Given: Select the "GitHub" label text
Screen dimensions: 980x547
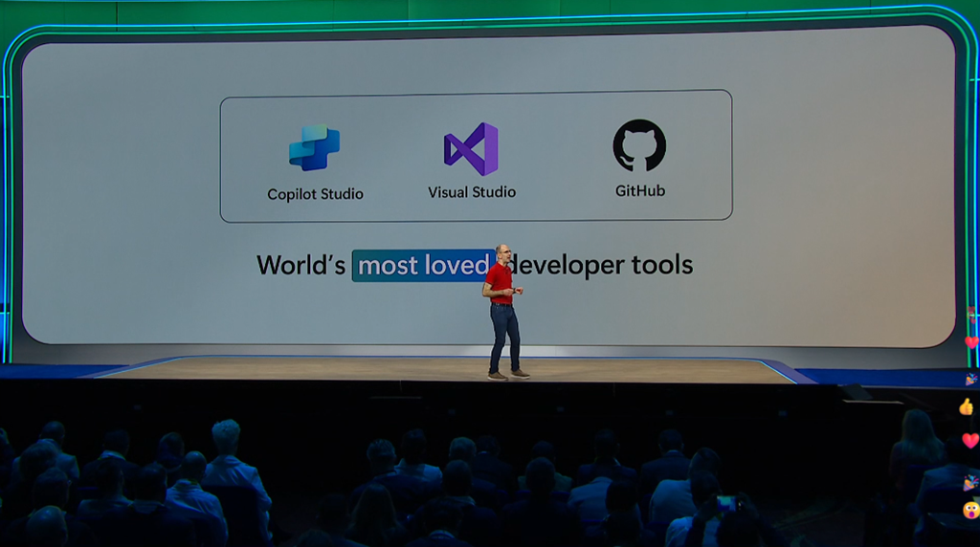Looking at the screenshot, I should [640, 191].
